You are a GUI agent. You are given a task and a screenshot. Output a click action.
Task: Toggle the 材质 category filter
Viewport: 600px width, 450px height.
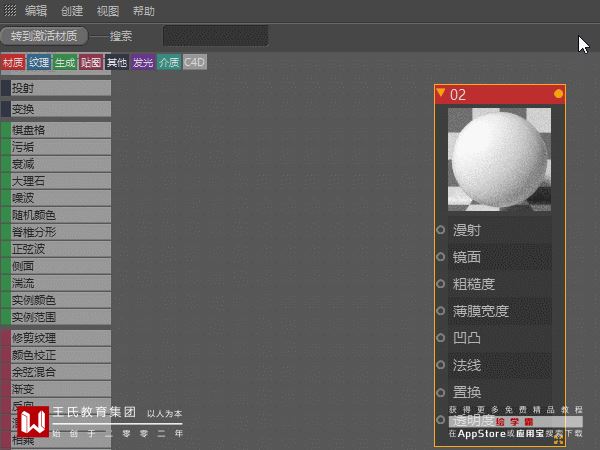point(13,62)
